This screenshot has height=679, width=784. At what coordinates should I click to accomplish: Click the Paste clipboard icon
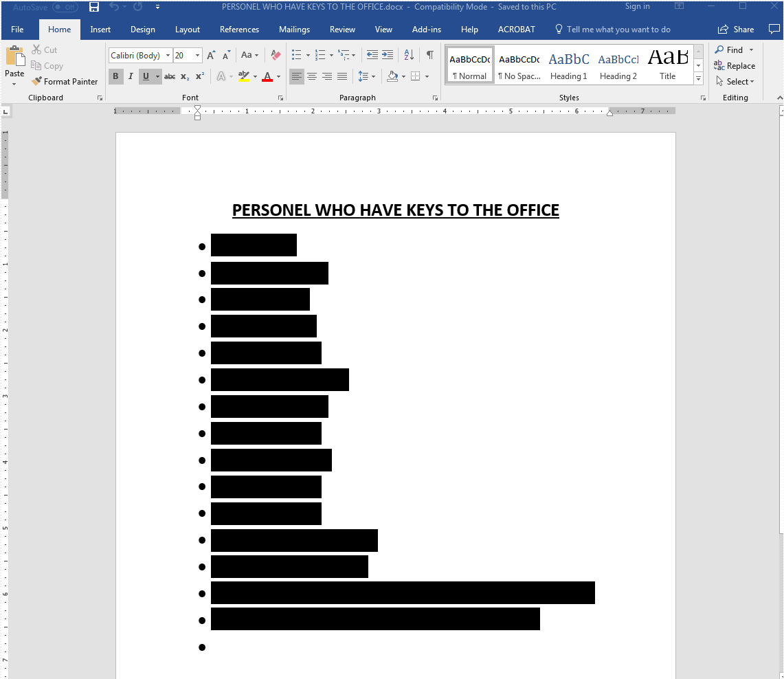(x=15, y=56)
